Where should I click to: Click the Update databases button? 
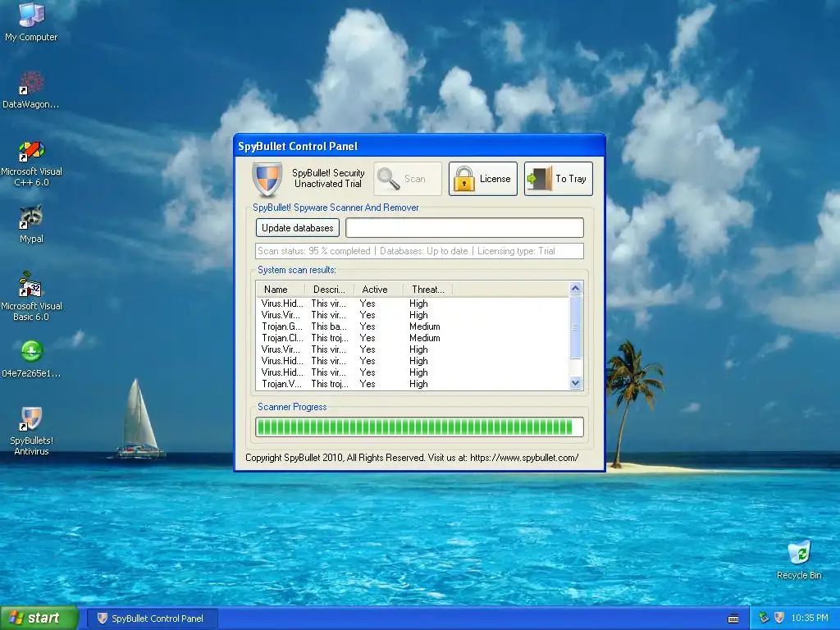pyautogui.click(x=297, y=228)
